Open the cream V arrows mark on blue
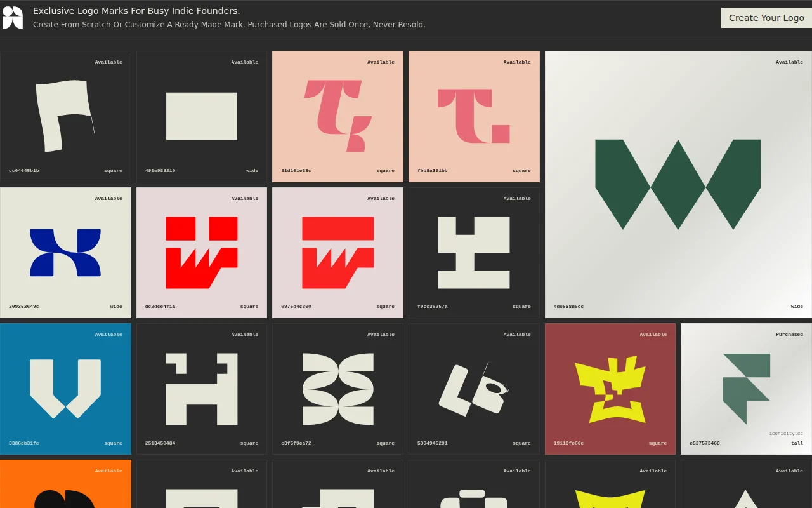Viewport: 812px width, 508px height. pyautogui.click(x=65, y=389)
